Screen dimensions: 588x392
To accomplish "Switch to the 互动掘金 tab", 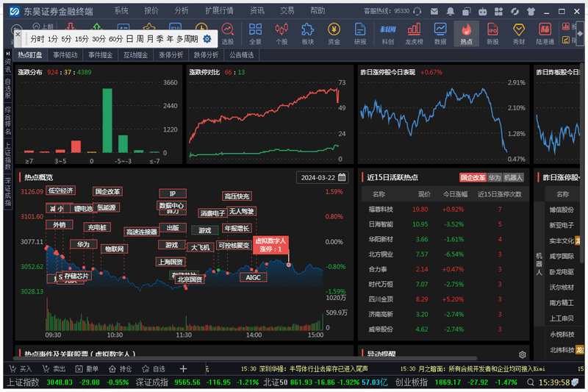I will (136, 55).
